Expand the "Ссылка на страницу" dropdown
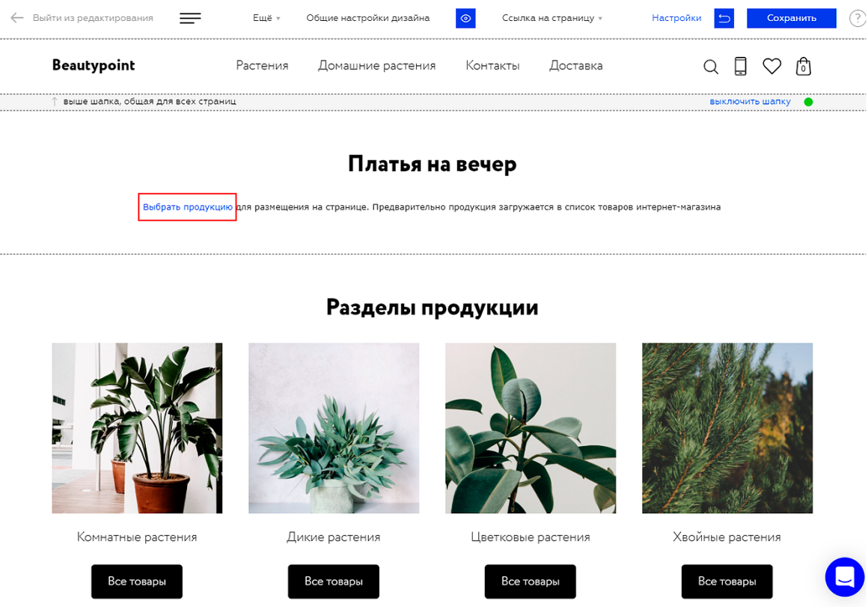868x607 pixels. click(x=552, y=18)
